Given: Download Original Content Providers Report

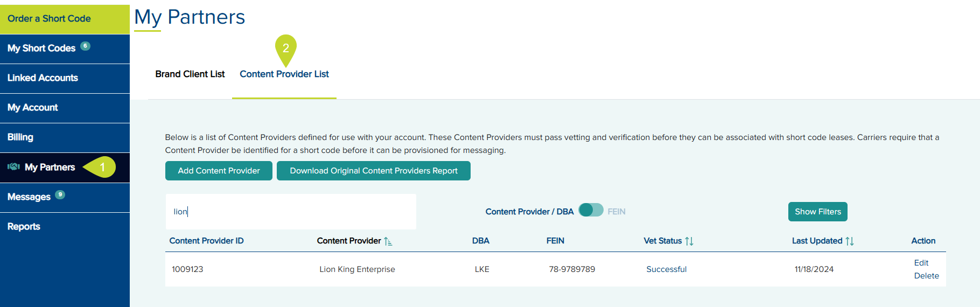Looking at the screenshot, I should click(x=374, y=171).
